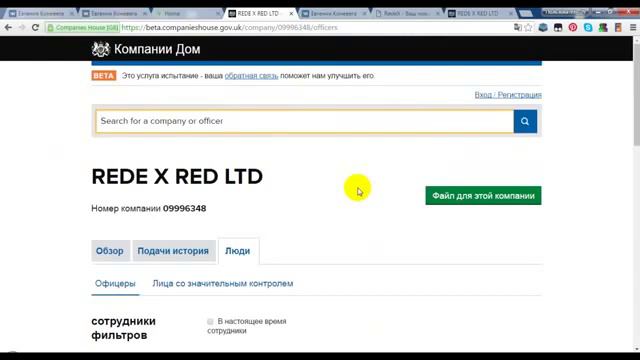
Task: Click the green Companies House security badge
Action: 83,27
